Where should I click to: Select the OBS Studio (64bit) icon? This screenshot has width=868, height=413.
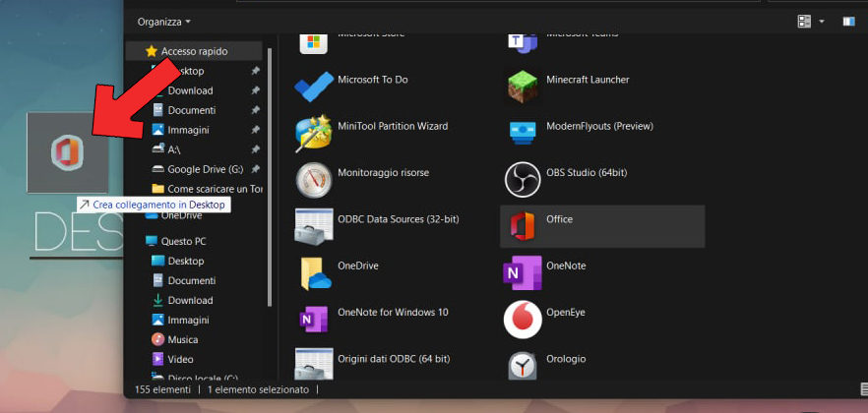point(523,179)
